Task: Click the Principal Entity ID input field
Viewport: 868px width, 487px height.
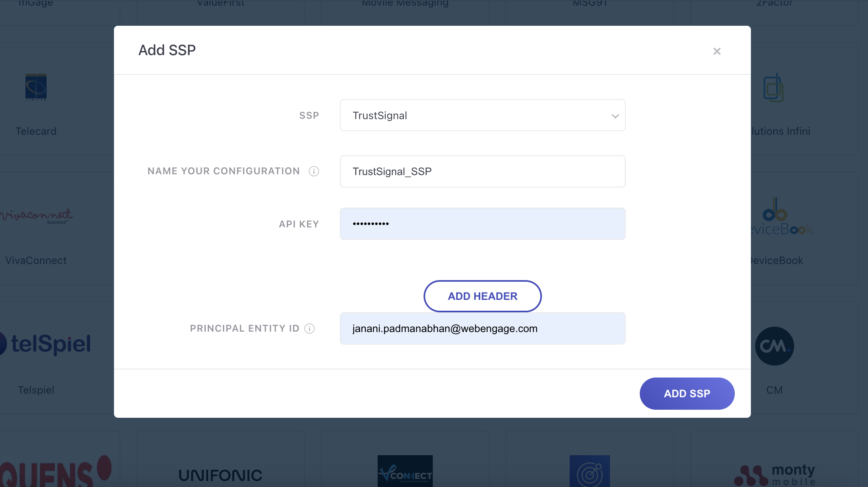Action: point(482,329)
